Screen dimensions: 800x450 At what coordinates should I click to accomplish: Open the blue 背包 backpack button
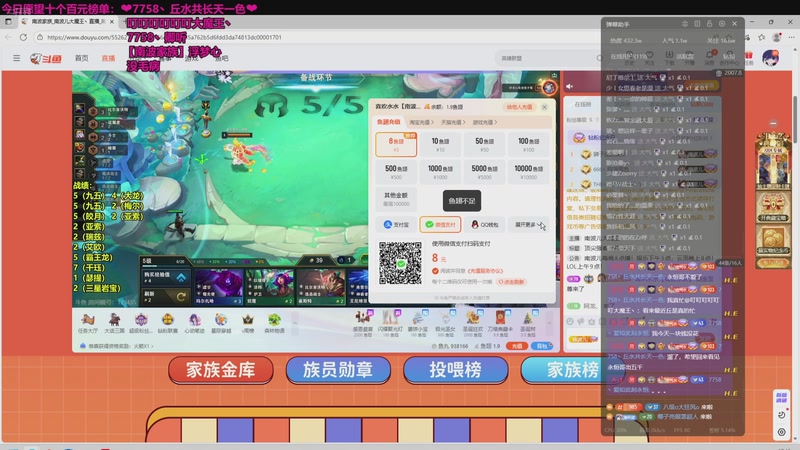(x=542, y=346)
